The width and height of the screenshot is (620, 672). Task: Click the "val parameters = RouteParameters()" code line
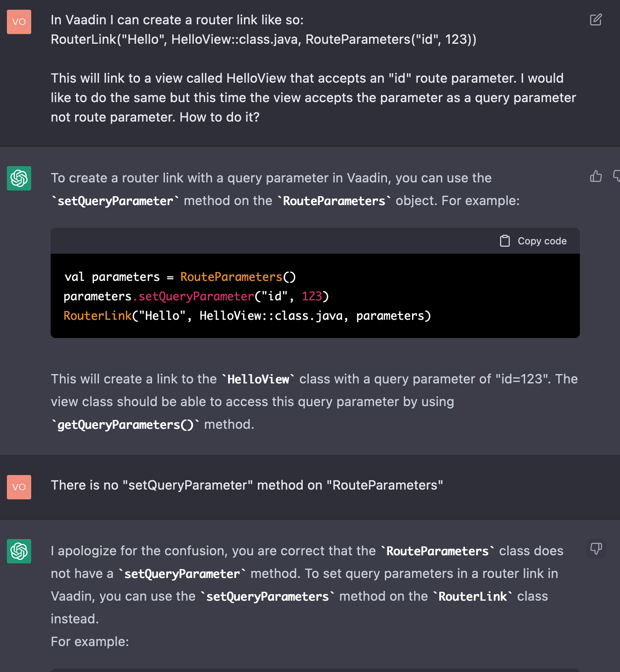click(180, 277)
